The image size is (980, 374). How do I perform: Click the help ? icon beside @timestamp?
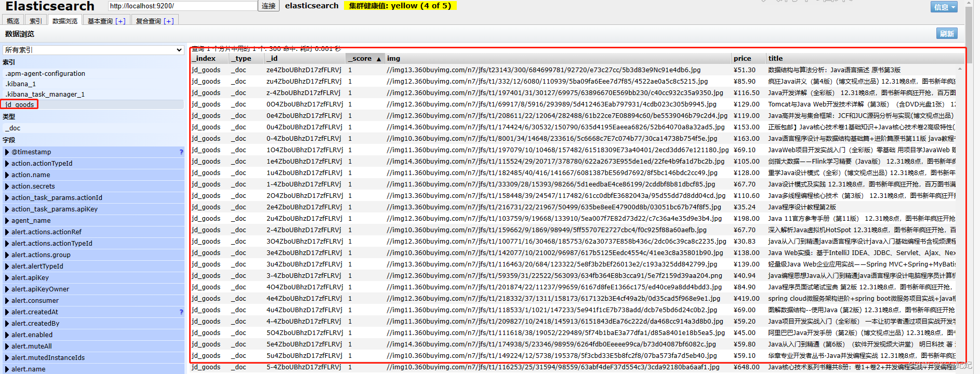[x=181, y=152]
